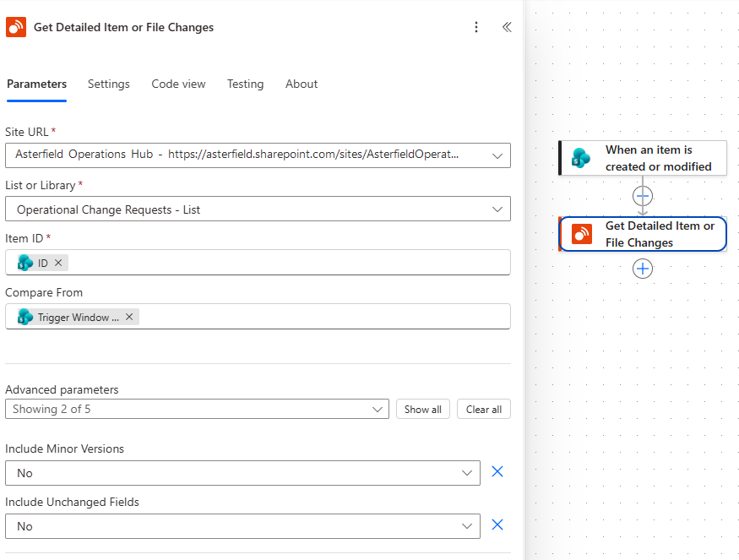Click the Compare From label
The width and height of the screenshot is (739, 560).
pos(44,293)
